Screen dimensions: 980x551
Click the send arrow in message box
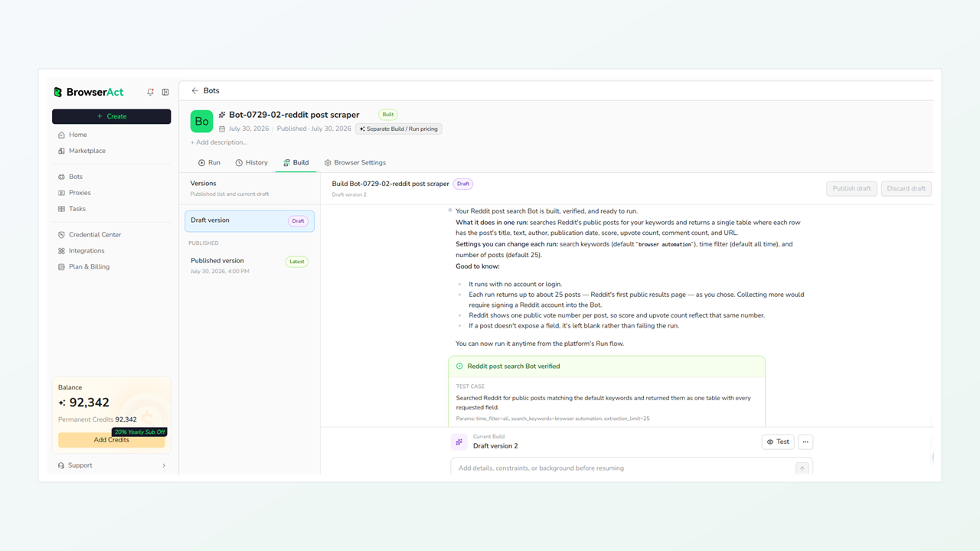pos(802,468)
